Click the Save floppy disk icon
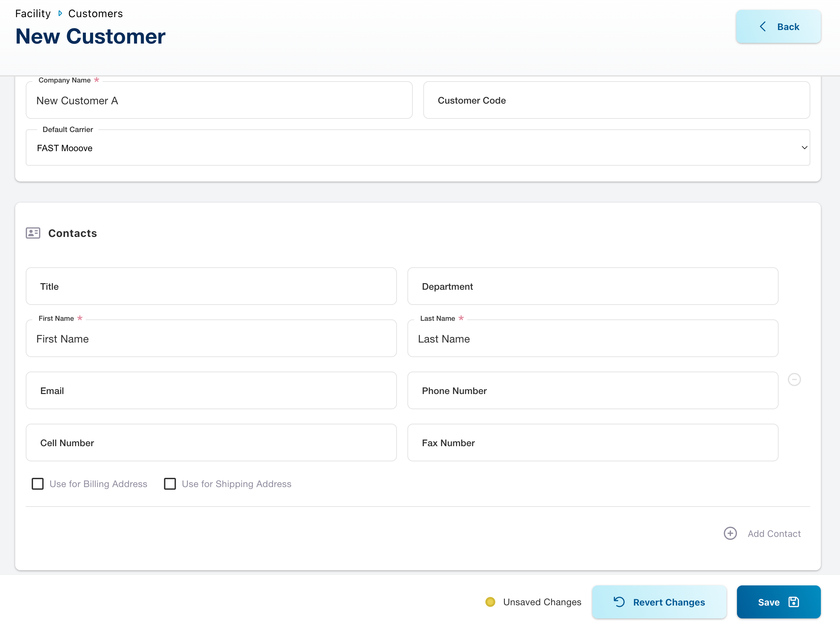 point(794,602)
